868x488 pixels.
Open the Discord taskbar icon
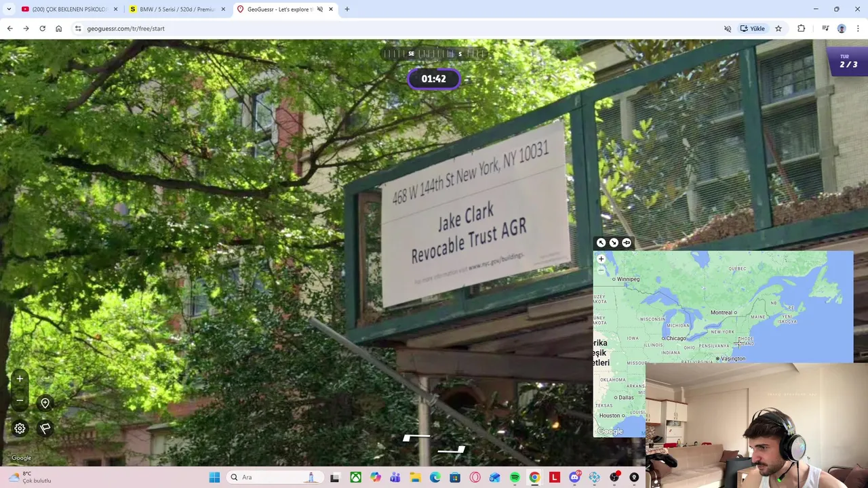coord(574,477)
